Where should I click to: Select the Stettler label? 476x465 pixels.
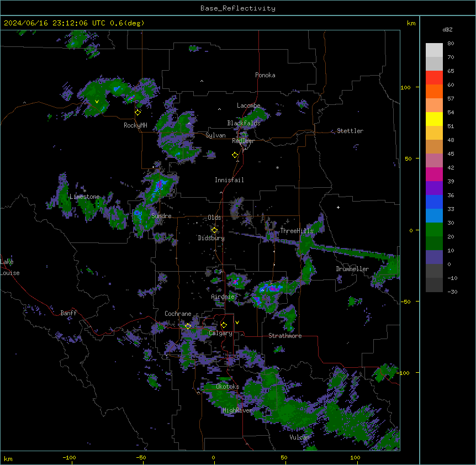pyautogui.click(x=350, y=131)
